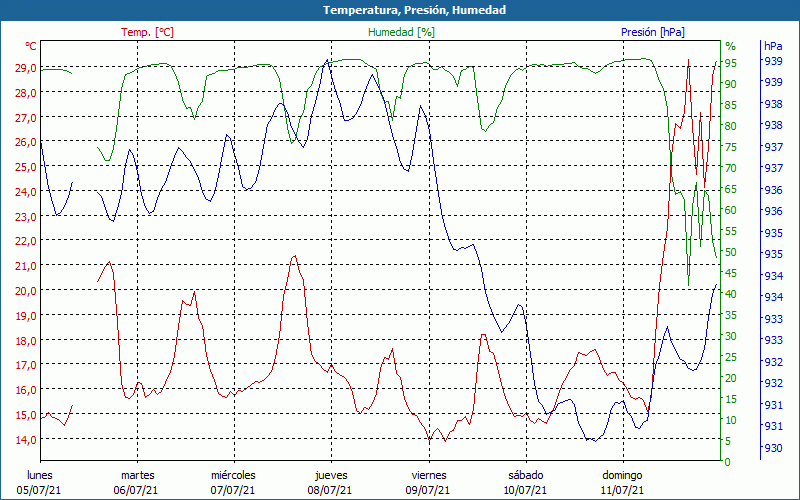Click the "07/07/21" date label
800x500 pixels.
(233, 491)
